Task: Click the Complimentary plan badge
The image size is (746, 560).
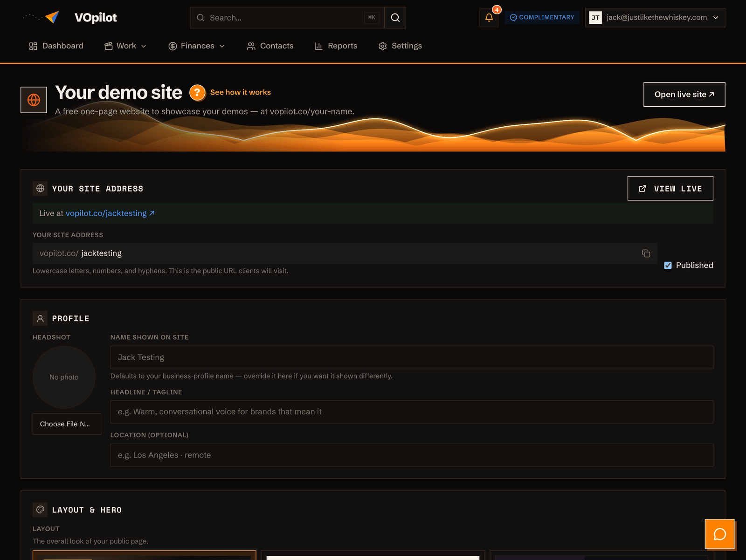Action: [x=542, y=17]
